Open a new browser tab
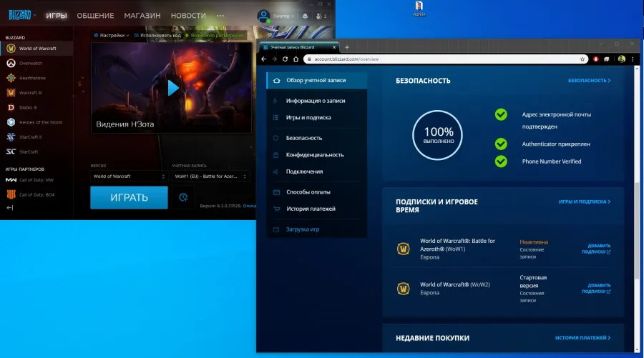This screenshot has width=644, height=358. point(347,47)
